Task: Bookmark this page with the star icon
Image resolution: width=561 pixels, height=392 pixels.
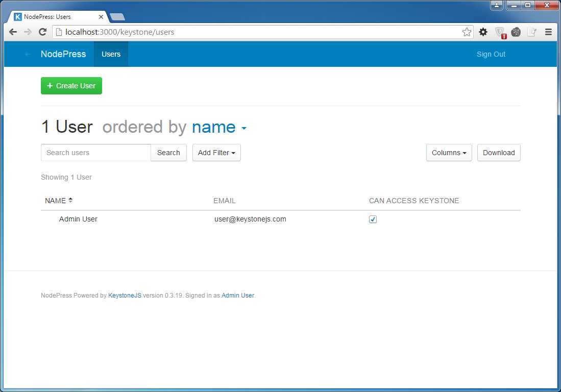Action: (467, 32)
